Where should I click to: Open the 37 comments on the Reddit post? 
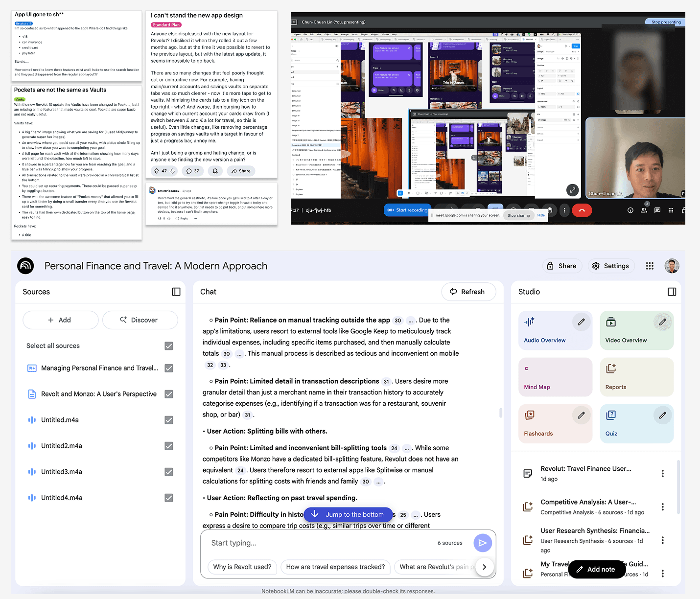(193, 171)
